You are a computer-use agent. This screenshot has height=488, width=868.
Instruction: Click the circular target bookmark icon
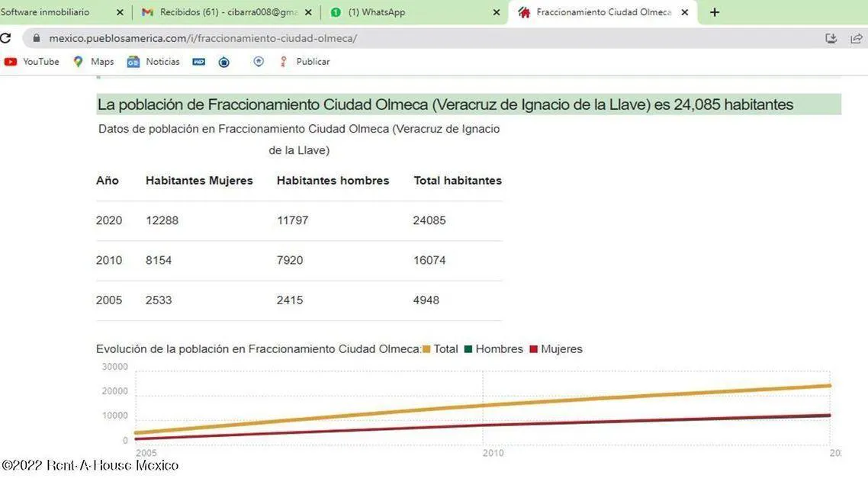tap(223, 62)
